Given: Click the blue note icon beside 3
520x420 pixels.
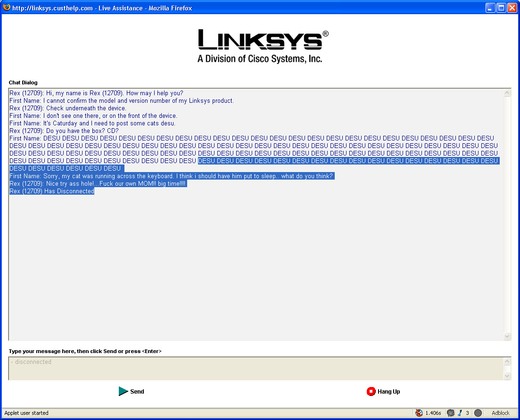Looking at the screenshot, I should pyautogui.click(x=460, y=413).
